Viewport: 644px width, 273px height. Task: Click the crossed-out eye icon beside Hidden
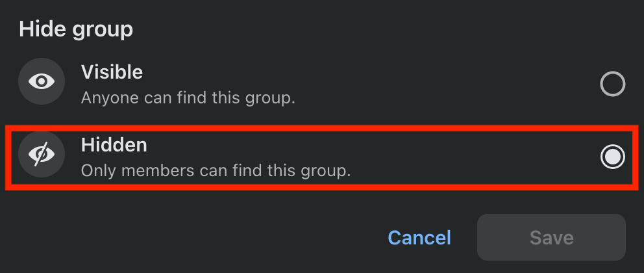pyautogui.click(x=42, y=155)
